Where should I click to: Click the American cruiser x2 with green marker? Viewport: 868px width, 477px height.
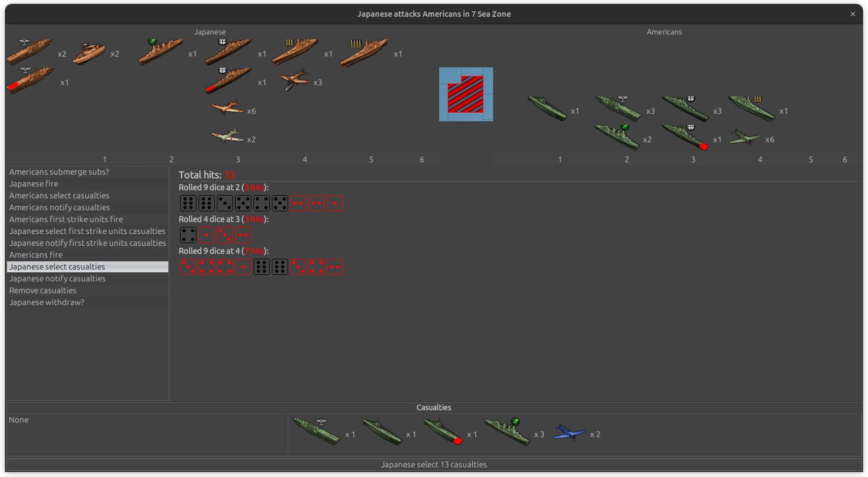coord(617,137)
